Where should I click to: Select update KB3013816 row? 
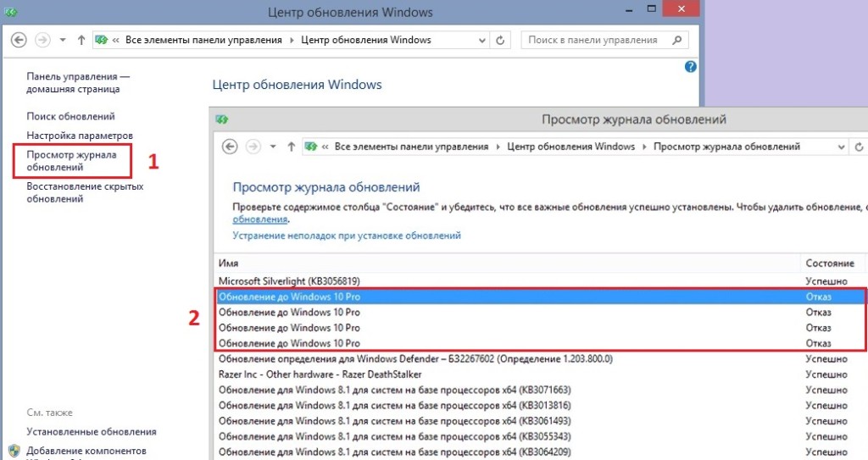[x=541, y=405]
